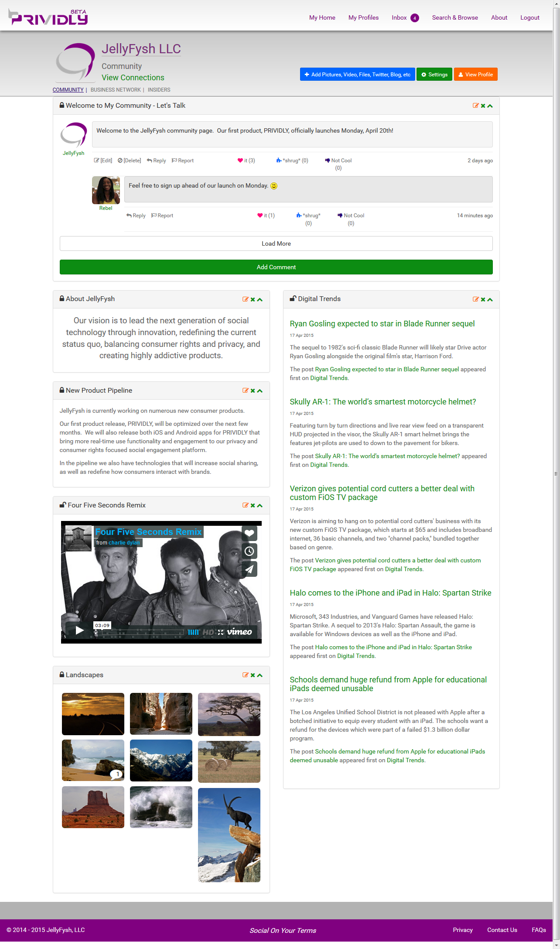
Task: Click the heart icon on Rebel's comment
Action: [260, 216]
